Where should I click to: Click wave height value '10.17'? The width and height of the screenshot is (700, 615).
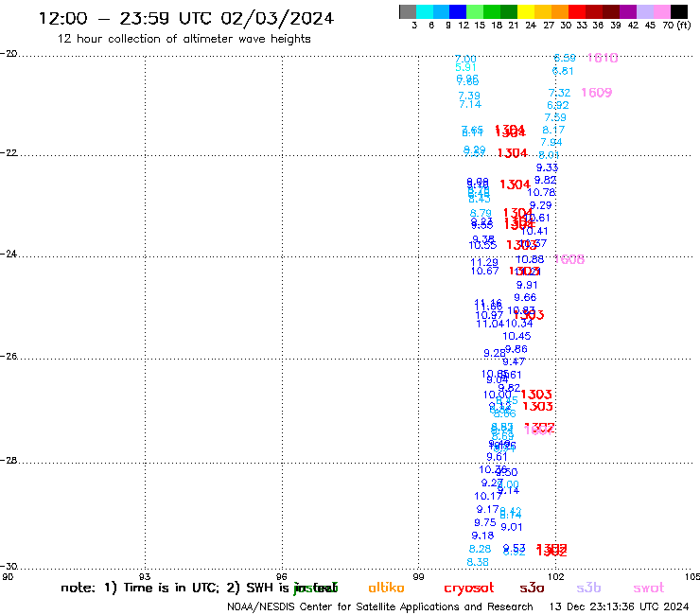click(x=488, y=496)
